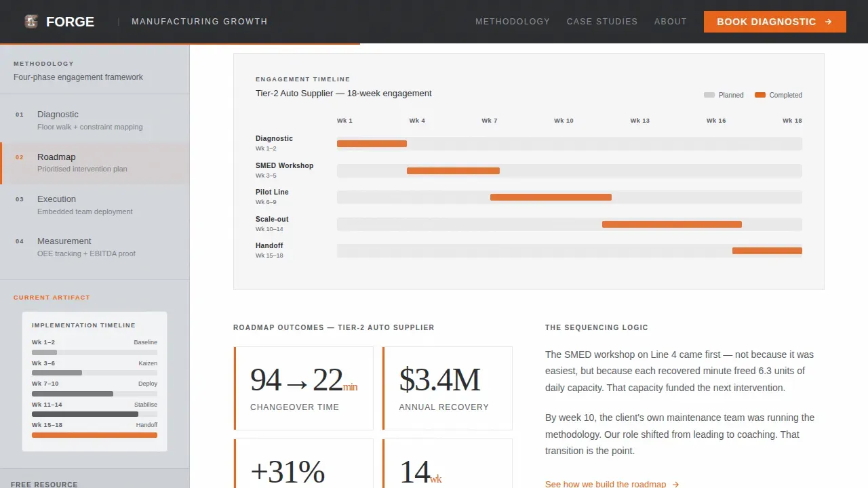Click the Completed legend swatch

pyautogui.click(x=760, y=95)
